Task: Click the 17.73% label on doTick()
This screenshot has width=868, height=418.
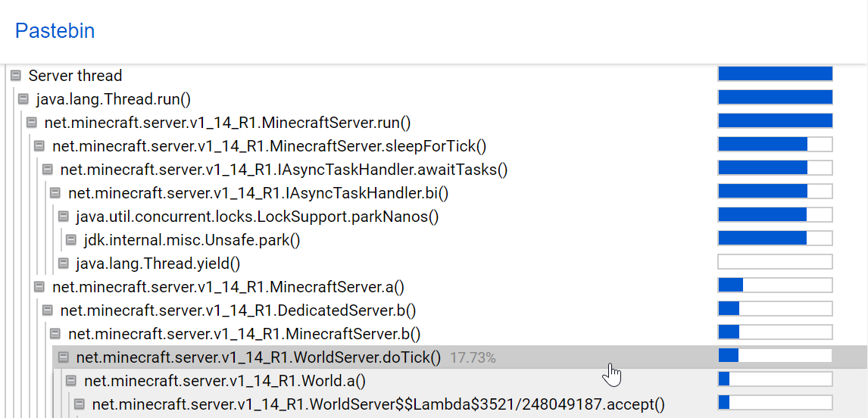Action: (473, 357)
